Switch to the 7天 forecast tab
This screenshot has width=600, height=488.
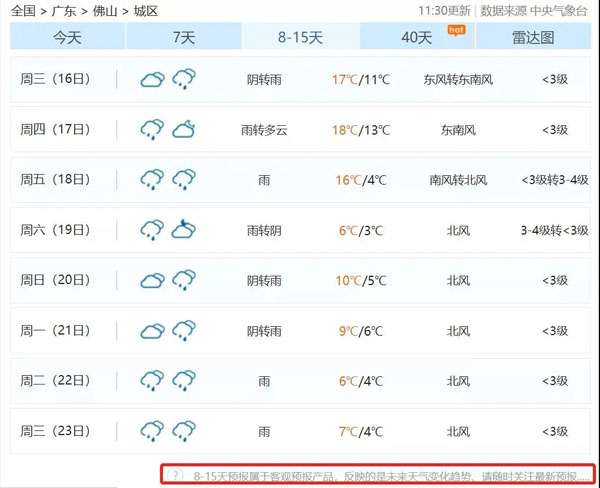pos(184,37)
